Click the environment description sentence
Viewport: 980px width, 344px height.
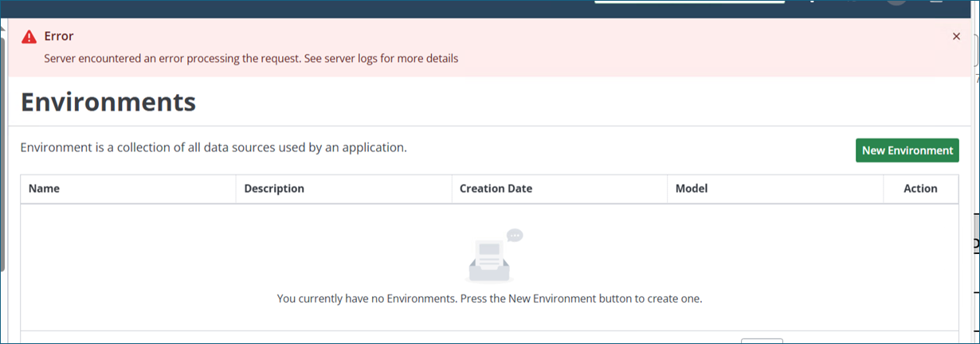tap(214, 147)
